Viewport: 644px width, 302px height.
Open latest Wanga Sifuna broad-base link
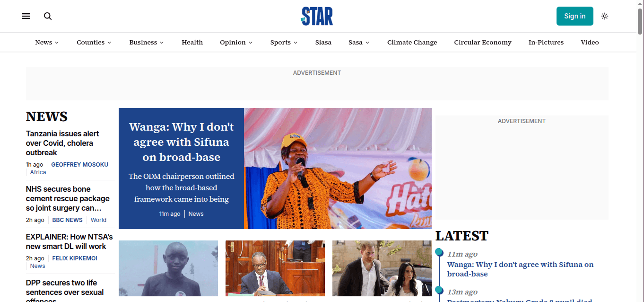(x=520, y=269)
